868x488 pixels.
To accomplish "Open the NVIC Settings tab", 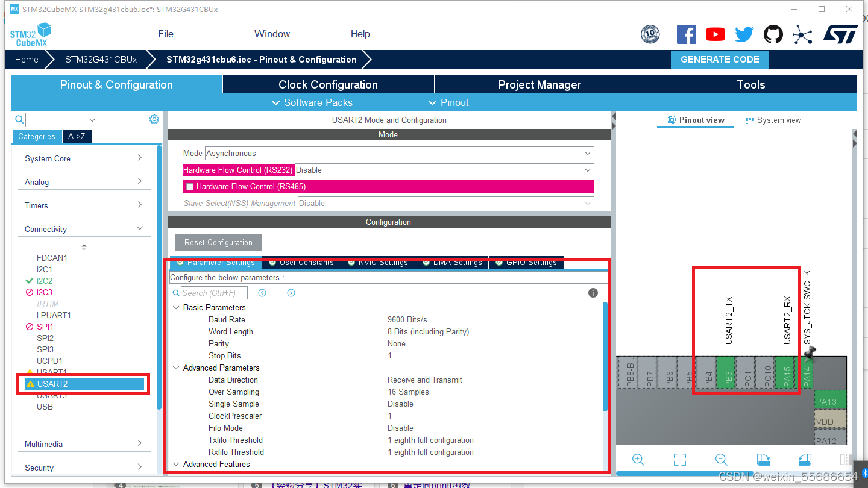I will [378, 263].
